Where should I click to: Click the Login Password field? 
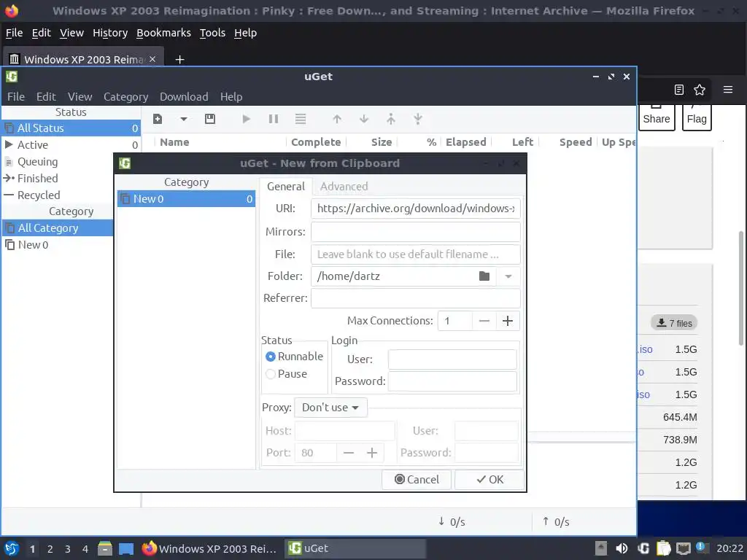(x=452, y=381)
